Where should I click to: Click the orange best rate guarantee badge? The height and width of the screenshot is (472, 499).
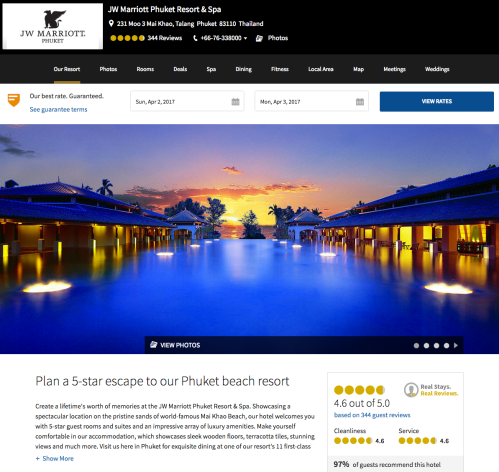[x=14, y=100]
